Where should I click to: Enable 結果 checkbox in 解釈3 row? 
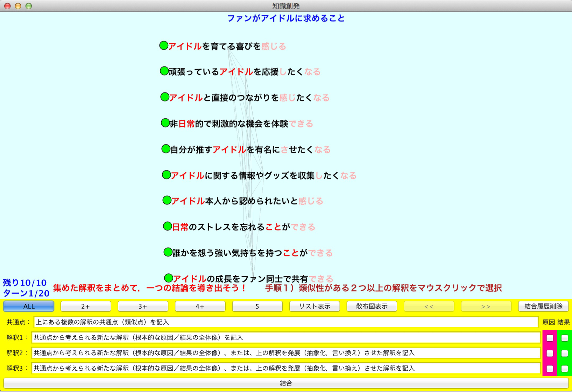pyautogui.click(x=564, y=369)
